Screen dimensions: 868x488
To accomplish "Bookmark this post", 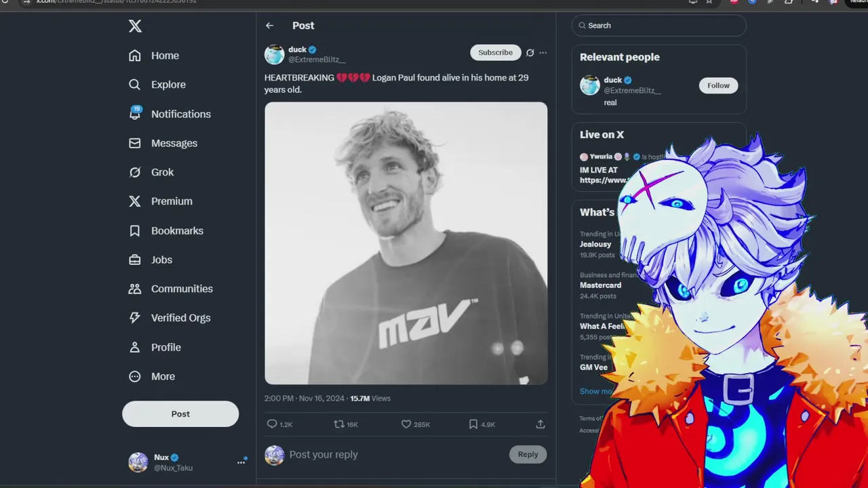I will coord(473,424).
